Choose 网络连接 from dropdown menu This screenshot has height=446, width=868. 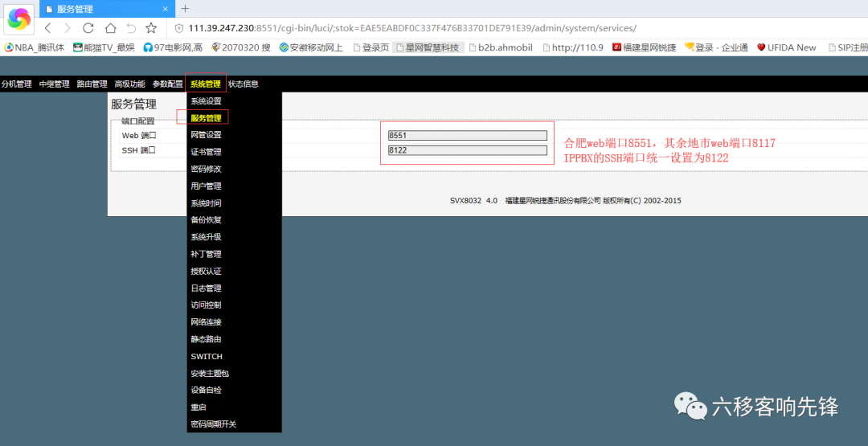tap(206, 322)
